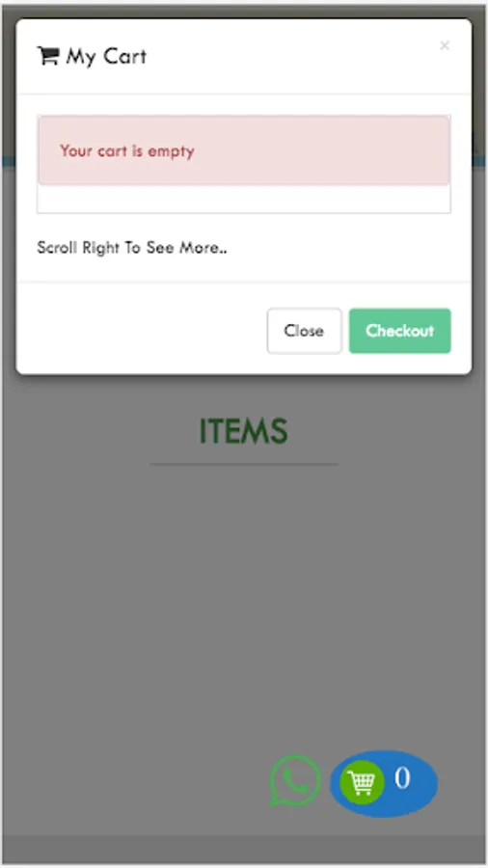Open the WhatsApp chat icon
The image size is (488, 868).
pos(294,780)
